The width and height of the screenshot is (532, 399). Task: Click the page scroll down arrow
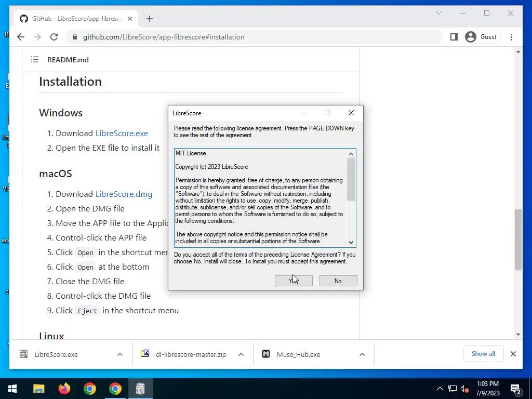pyautogui.click(x=518, y=335)
